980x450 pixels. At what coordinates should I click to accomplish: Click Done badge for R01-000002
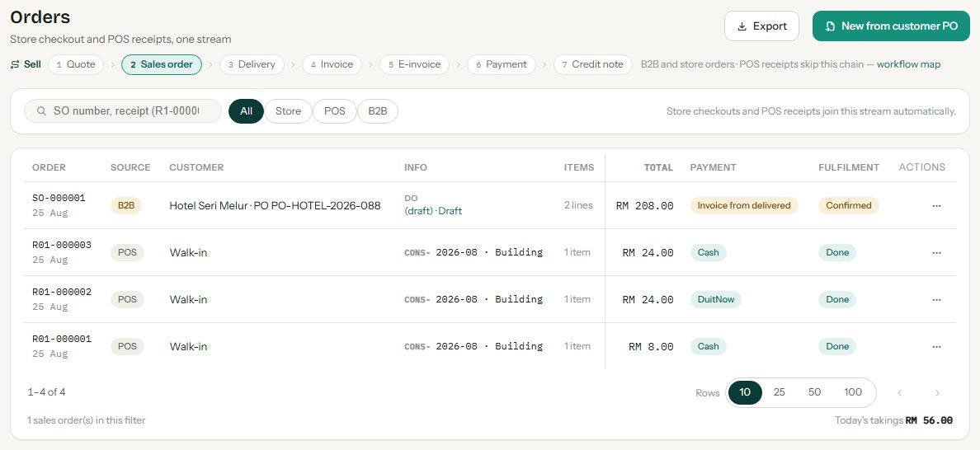tap(836, 299)
